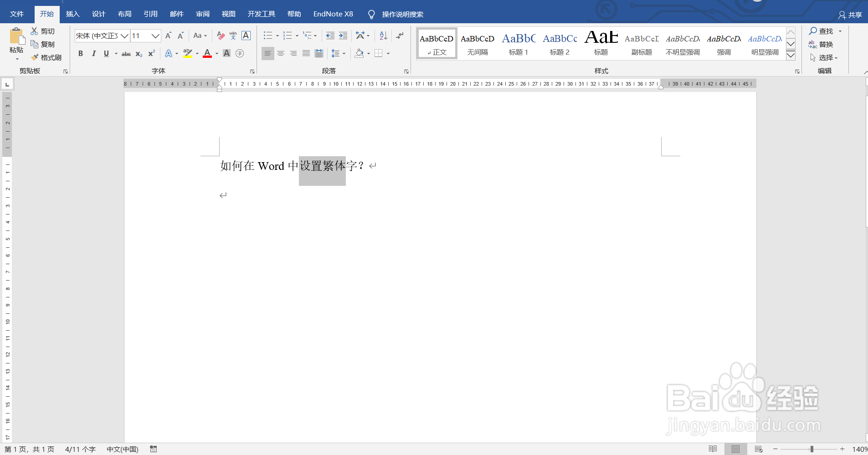
Task: Switch to the 插入 Insert tab
Action: (x=72, y=14)
